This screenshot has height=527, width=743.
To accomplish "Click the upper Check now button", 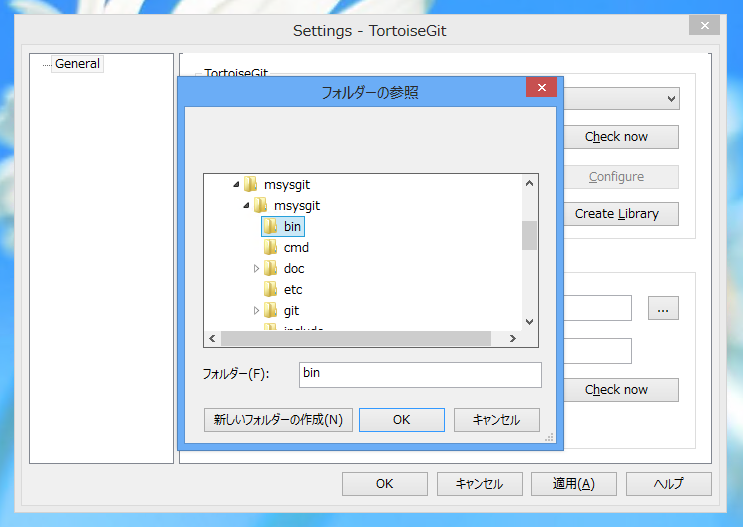I will point(621,137).
